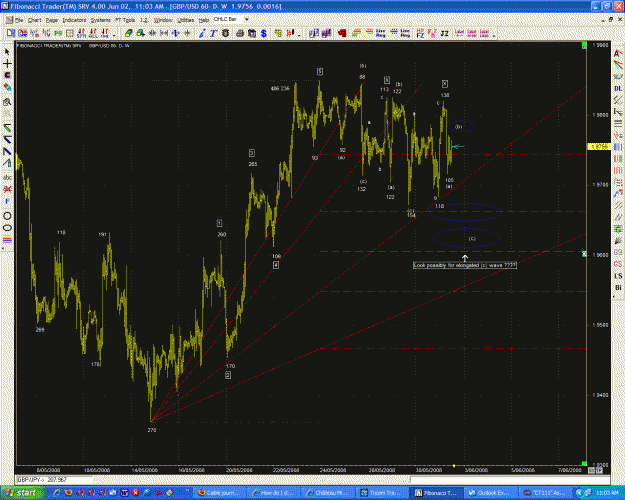Viewport: 625px width, 500px height.
Task: Click the DL icon in right toolbar
Action: pyautogui.click(x=618, y=89)
